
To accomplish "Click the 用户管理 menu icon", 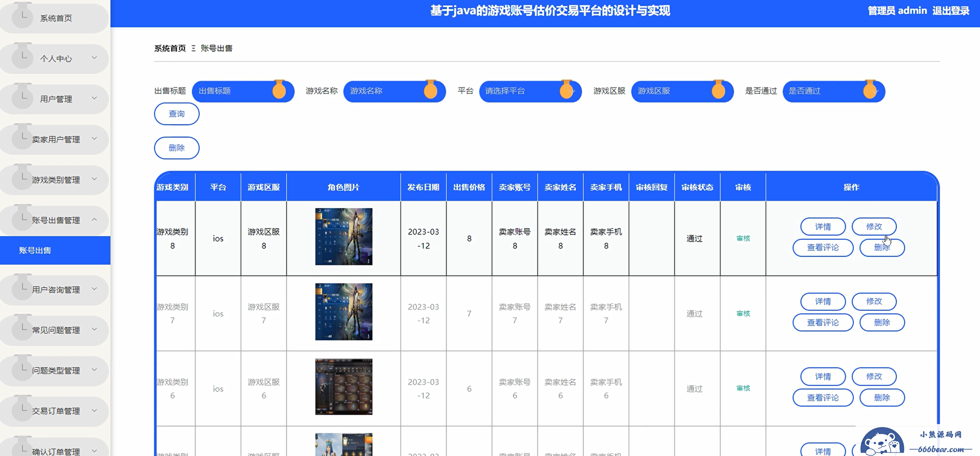I will (23, 96).
